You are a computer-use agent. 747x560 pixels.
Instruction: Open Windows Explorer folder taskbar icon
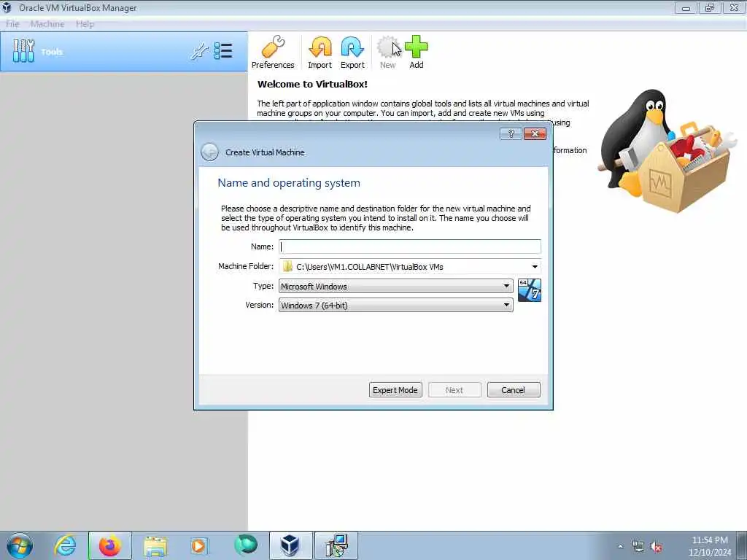[155, 546]
